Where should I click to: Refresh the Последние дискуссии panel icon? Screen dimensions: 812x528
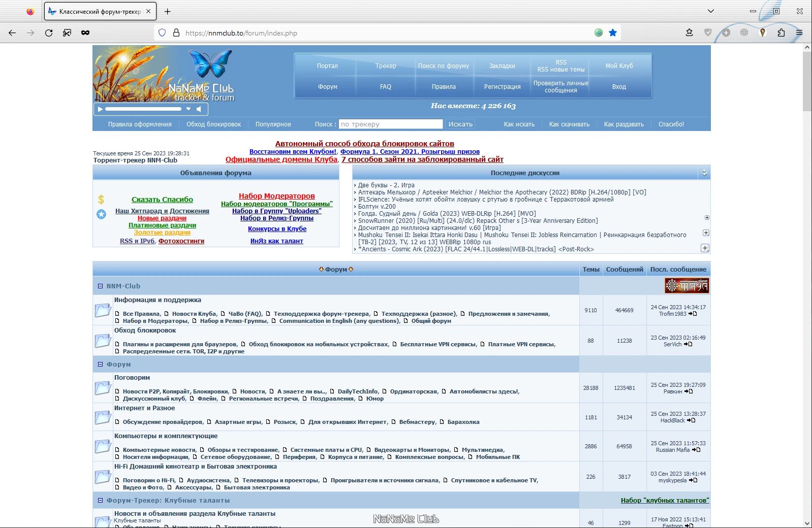coord(704,173)
